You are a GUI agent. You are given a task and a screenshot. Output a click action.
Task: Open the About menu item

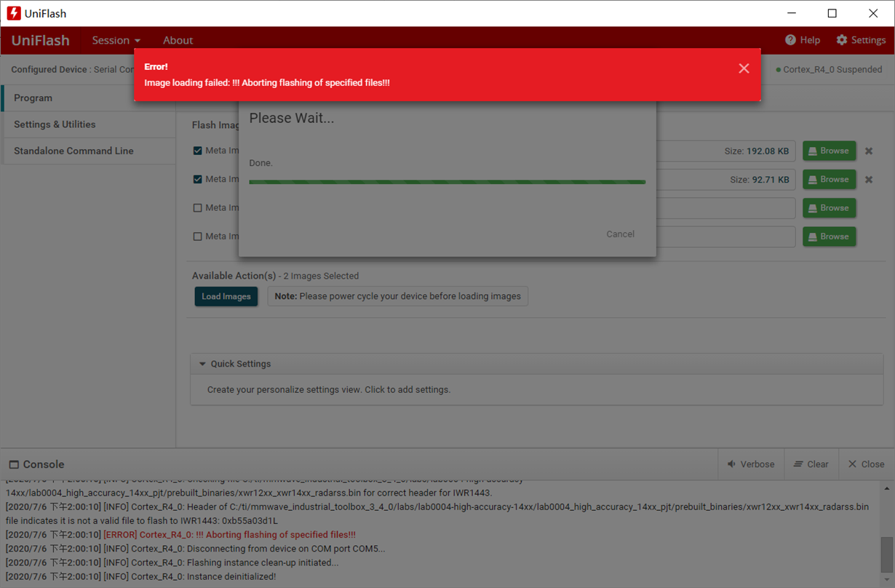pos(178,40)
